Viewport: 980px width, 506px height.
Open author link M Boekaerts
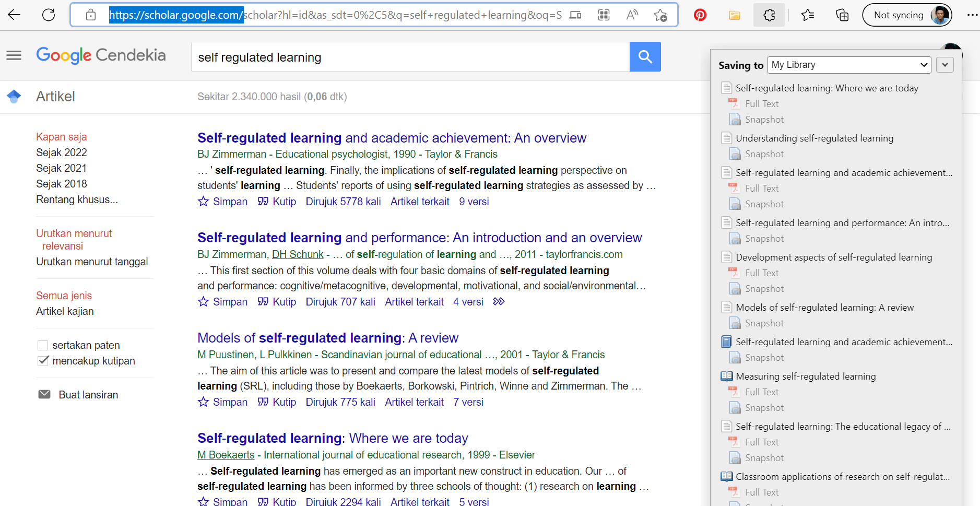[226, 455]
